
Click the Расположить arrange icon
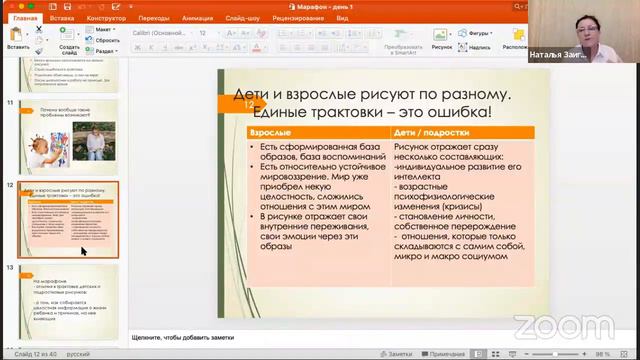[x=519, y=35]
